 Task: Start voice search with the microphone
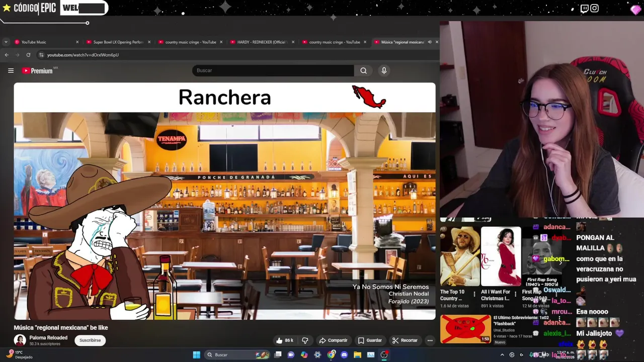pyautogui.click(x=384, y=71)
